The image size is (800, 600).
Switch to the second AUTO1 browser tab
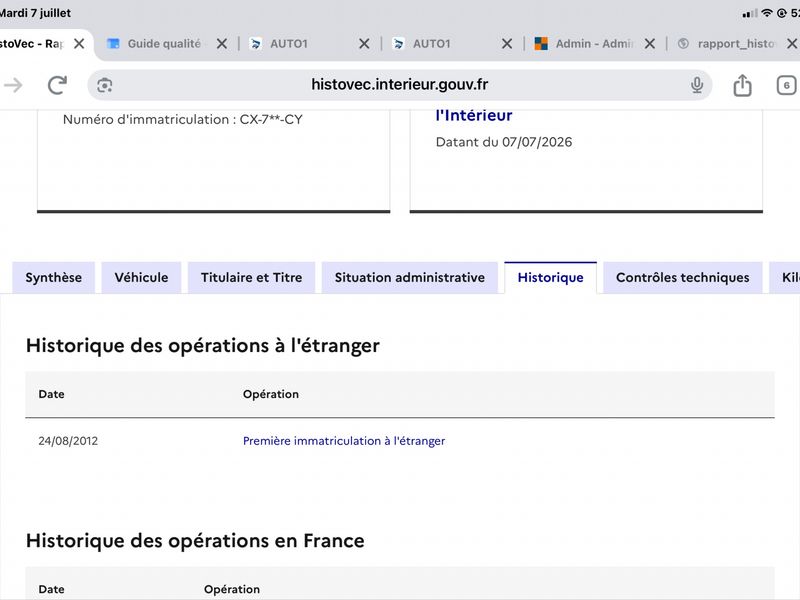[x=432, y=44]
